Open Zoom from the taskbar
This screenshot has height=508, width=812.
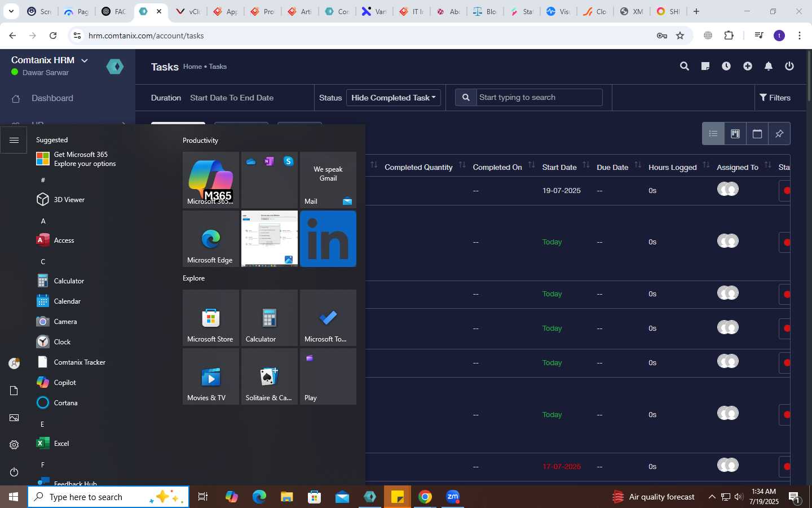pyautogui.click(x=453, y=497)
